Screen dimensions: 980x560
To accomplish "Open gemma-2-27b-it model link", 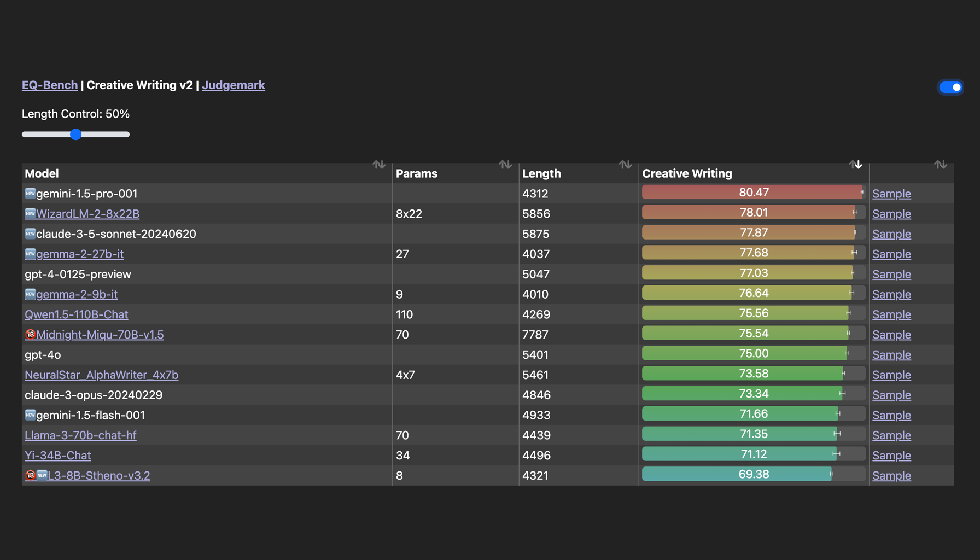I will tap(80, 254).
